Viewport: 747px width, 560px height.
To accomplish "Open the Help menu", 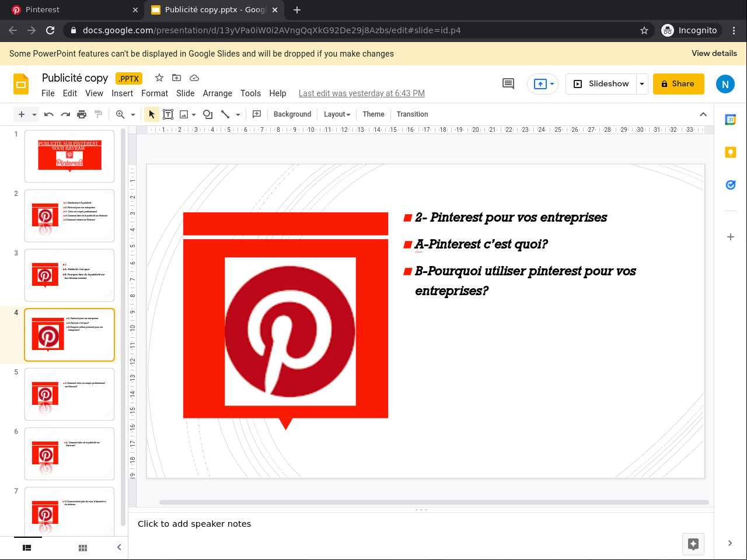I will click(278, 93).
